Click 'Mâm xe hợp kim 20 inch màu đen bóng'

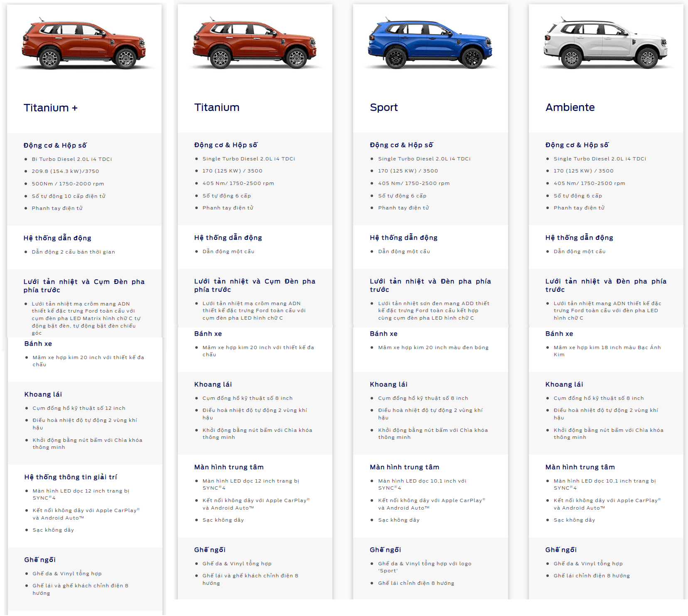tap(433, 347)
